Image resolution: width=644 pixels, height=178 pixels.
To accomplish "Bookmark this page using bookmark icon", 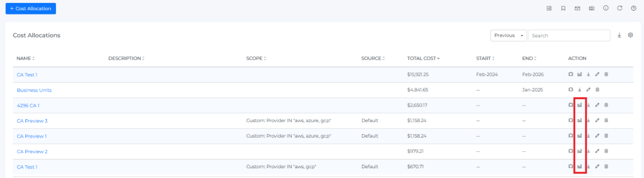I will click(563, 8).
